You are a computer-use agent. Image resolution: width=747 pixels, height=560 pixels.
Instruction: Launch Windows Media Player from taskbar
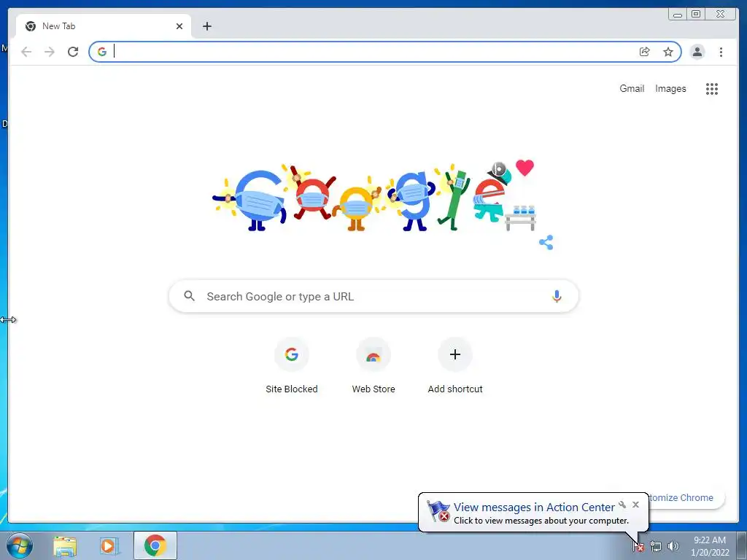[109, 546]
